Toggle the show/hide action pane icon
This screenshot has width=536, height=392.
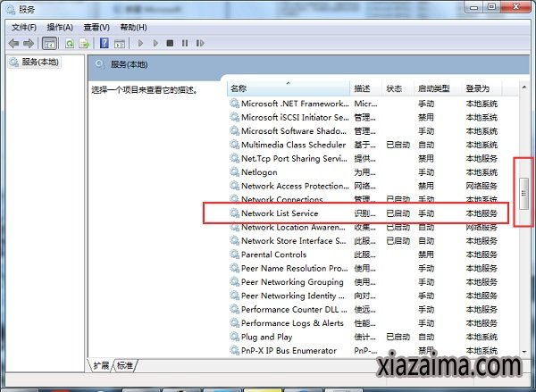(120, 43)
